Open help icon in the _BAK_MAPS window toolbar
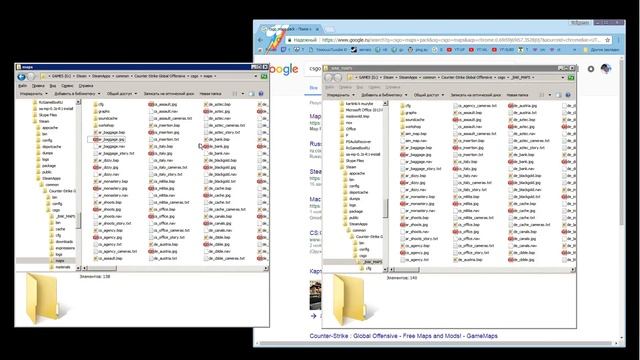This screenshot has height=360, width=640. tap(568, 95)
